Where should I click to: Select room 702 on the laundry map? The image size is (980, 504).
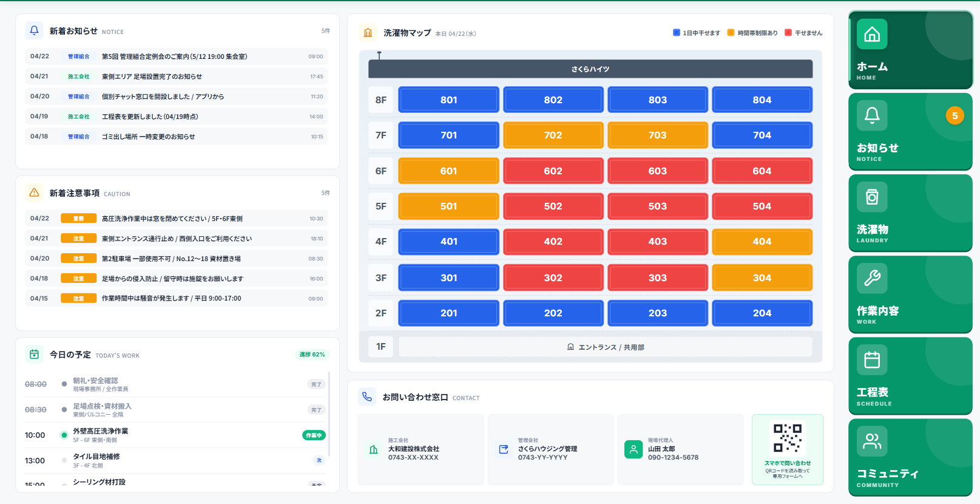point(553,135)
